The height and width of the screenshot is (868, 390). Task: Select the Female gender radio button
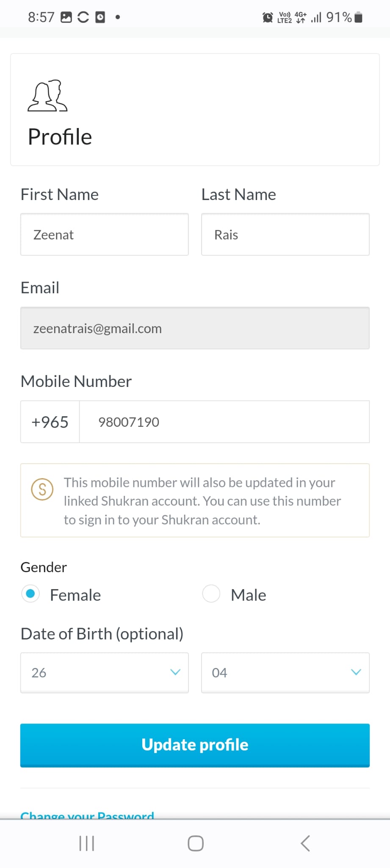30,594
